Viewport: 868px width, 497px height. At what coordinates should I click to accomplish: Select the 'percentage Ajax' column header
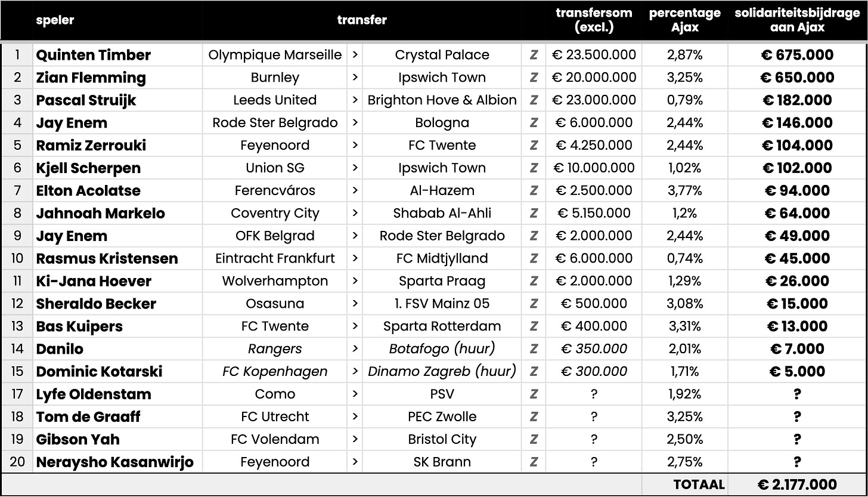[x=685, y=20]
